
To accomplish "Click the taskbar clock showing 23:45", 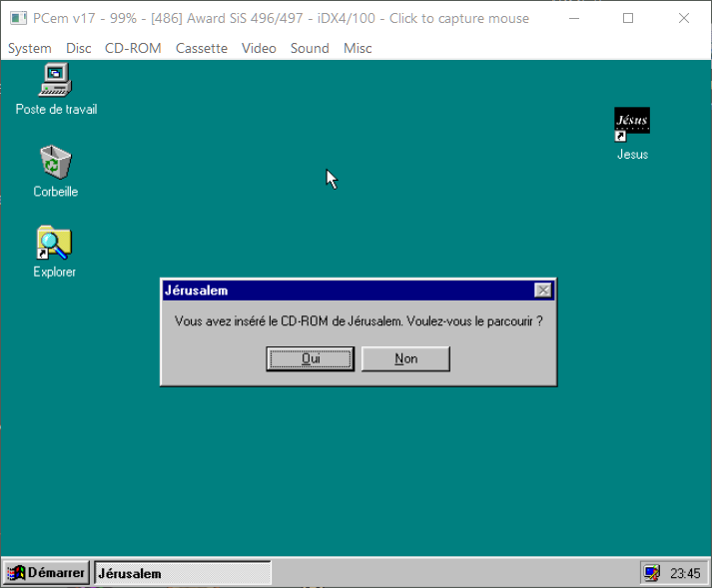I will [x=685, y=573].
